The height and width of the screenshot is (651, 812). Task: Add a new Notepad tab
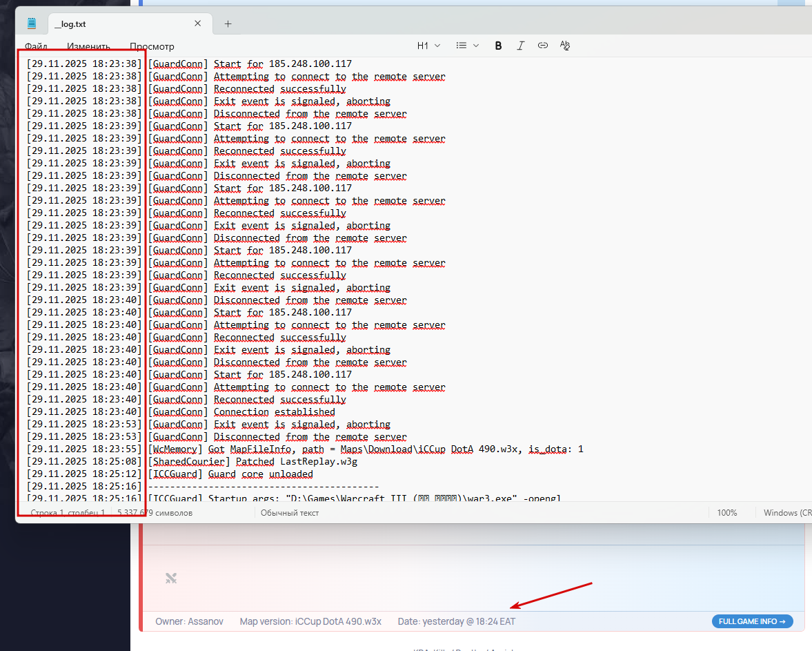228,24
